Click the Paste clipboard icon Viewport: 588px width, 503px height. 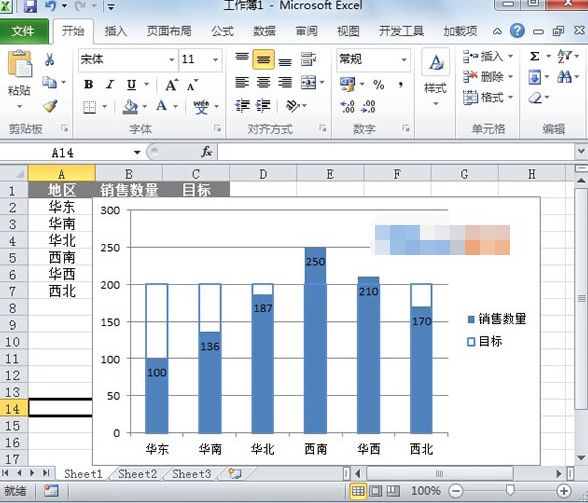pyautogui.click(x=20, y=64)
